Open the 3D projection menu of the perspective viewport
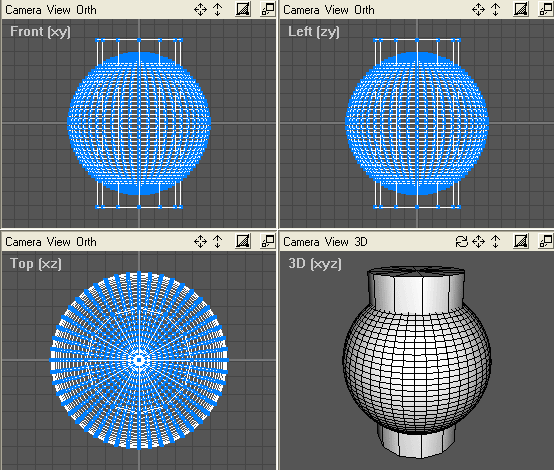The height and width of the screenshot is (470, 554). [x=361, y=242]
